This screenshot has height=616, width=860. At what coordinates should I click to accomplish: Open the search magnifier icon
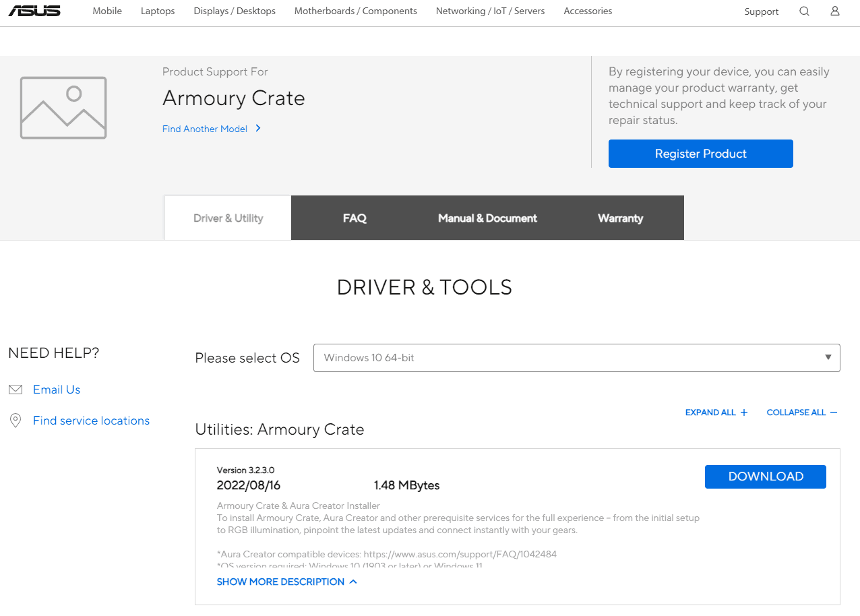(x=804, y=11)
